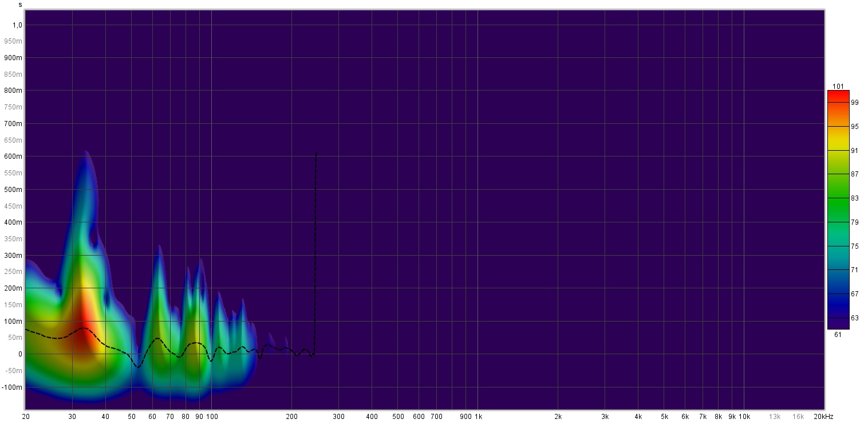Click the 20kHz label on frequency axis
Screen dimensions: 868x423
point(823,416)
